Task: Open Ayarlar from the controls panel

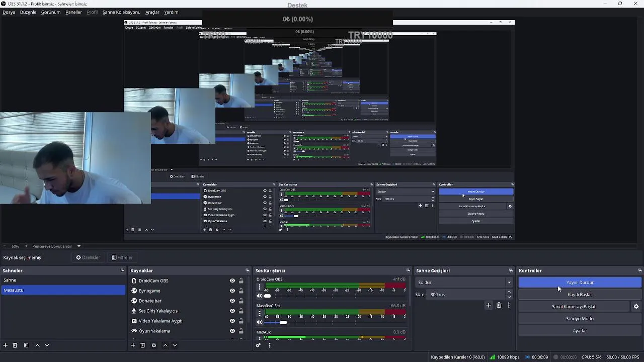Action: pyautogui.click(x=580, y=331)
